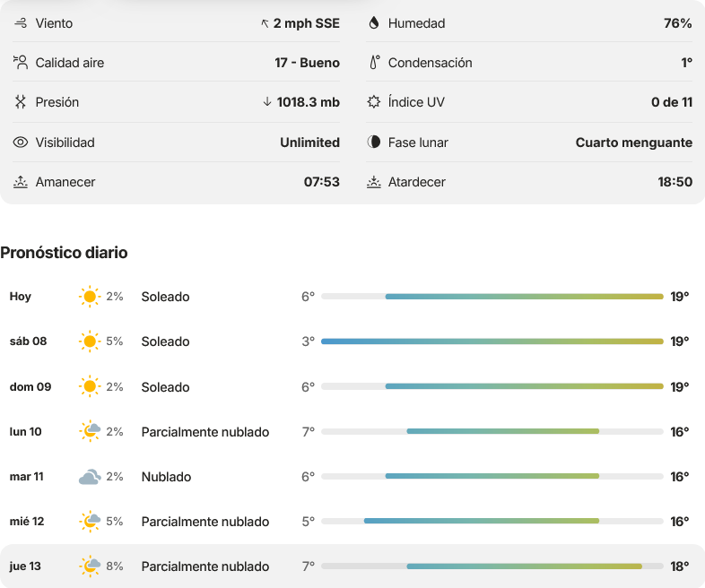Click the partly cloudy icon for jue 13
Viewport: 705px width, 588px height.
90,566
